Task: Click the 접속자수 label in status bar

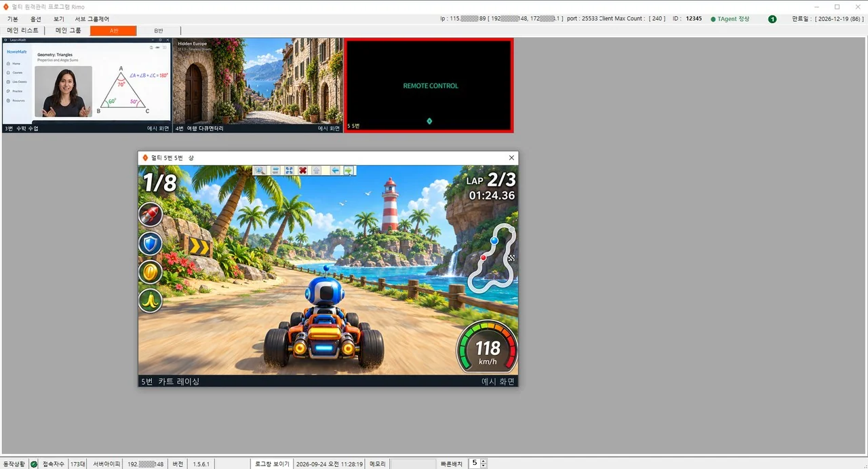Action: (x=54, y=464)
